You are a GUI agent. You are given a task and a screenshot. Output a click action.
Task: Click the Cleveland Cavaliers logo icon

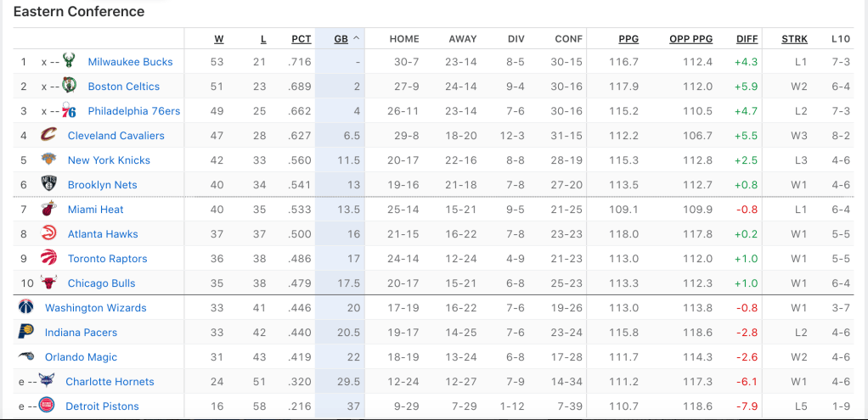click(x=48, y=135)
